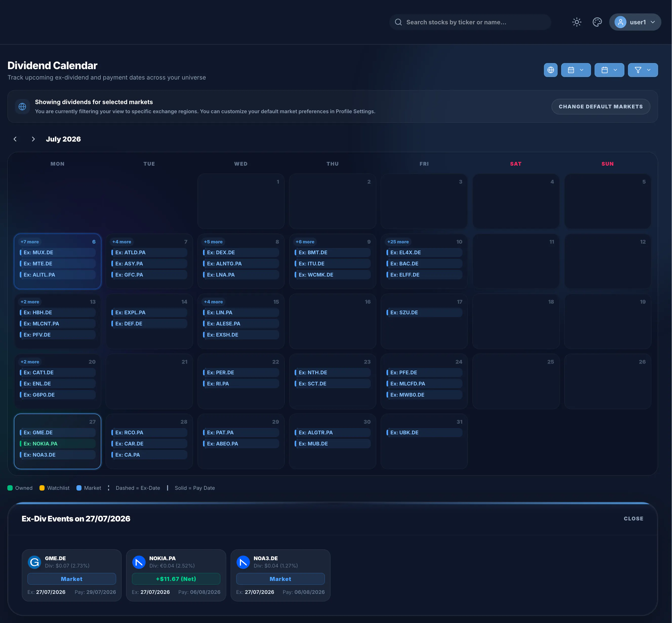Select Ex: ATLD.PA event
This screenshot has height=623, width=672.
pyautogui.click(x=149, y=252)
